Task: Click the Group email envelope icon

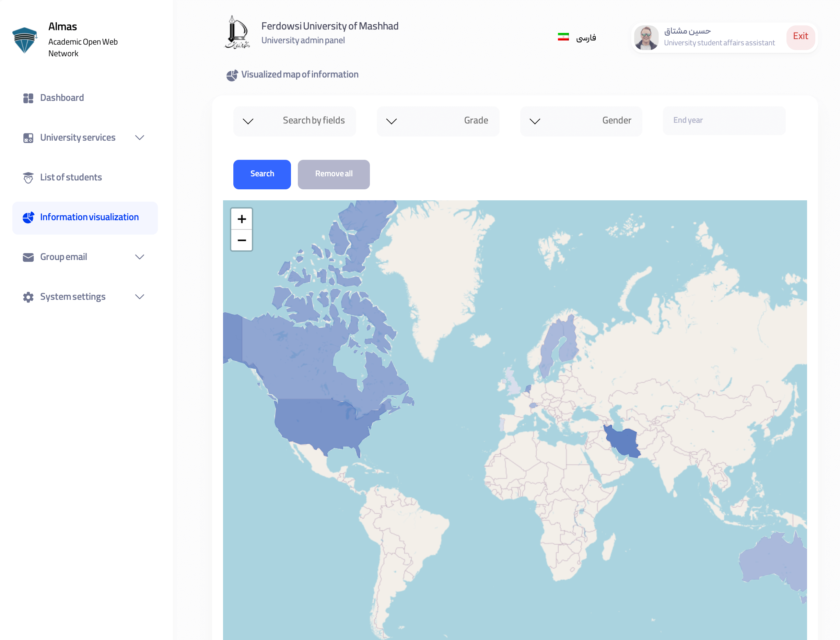Action: point(28,258)
